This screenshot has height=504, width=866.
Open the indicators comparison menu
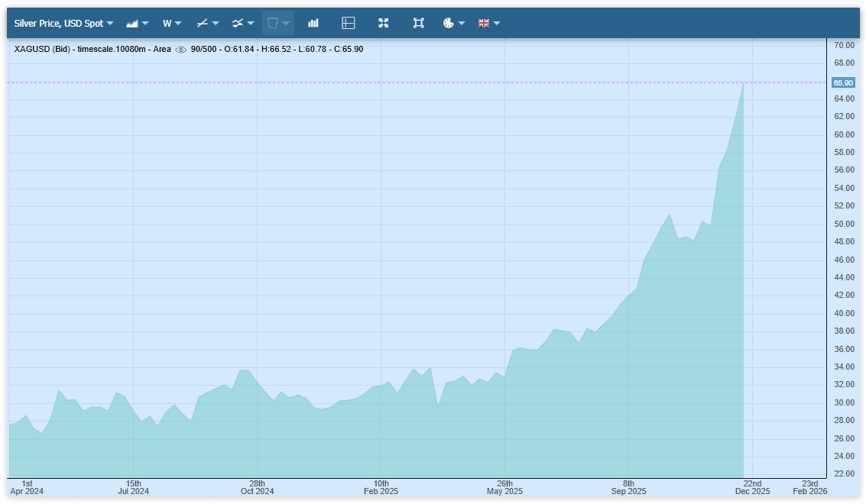(x=243, y=24)
